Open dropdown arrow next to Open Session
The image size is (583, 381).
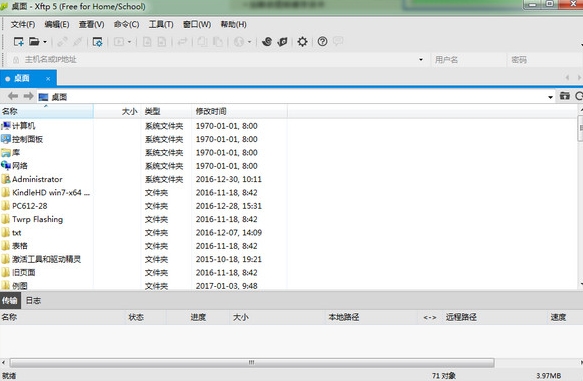pos(45,42)
